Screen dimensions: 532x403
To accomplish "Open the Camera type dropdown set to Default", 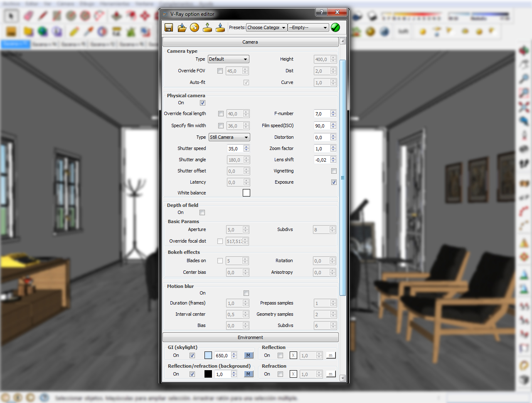I will point(228,59).
